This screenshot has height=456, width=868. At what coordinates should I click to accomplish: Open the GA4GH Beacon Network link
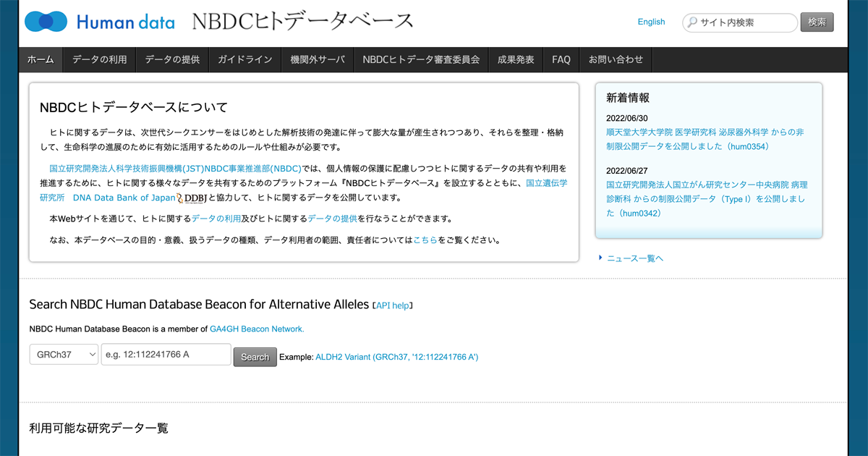(257, 329)
